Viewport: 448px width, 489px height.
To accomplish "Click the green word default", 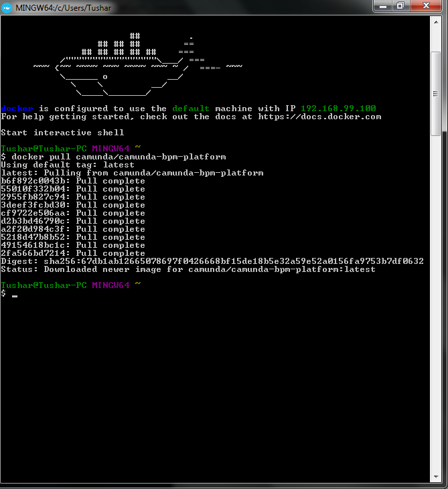I will click(191, 109).
